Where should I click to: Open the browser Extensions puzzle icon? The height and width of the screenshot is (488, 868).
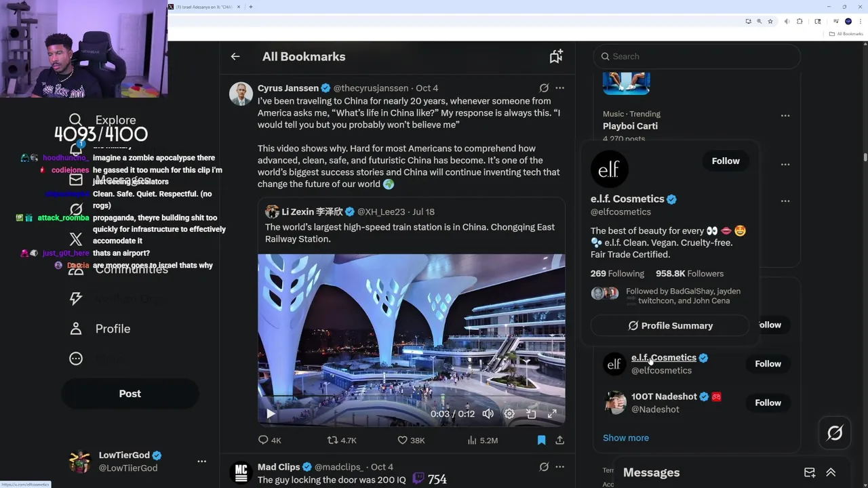tap(800, 22)
